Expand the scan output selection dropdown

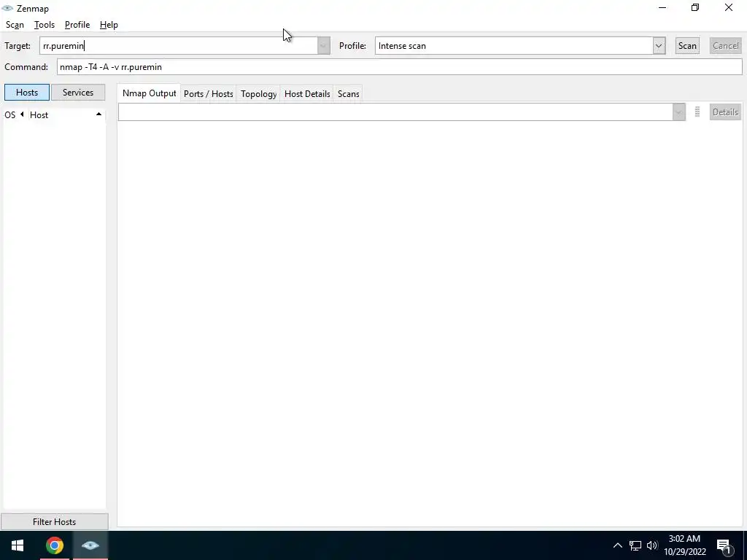[679, 112]
